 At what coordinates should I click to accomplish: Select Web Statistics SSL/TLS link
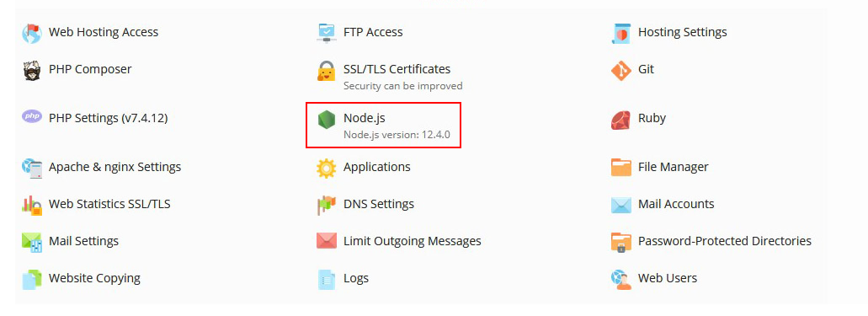click(x=109, y=204)
